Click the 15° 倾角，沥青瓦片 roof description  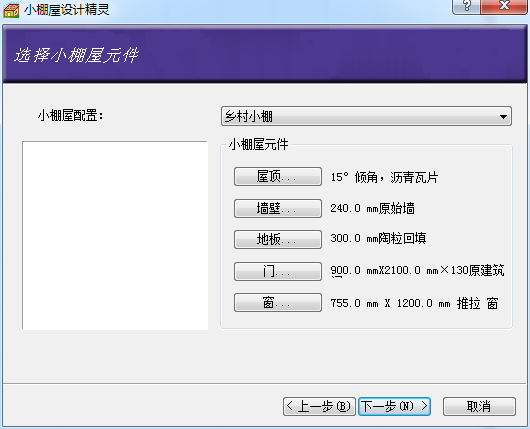384,177
